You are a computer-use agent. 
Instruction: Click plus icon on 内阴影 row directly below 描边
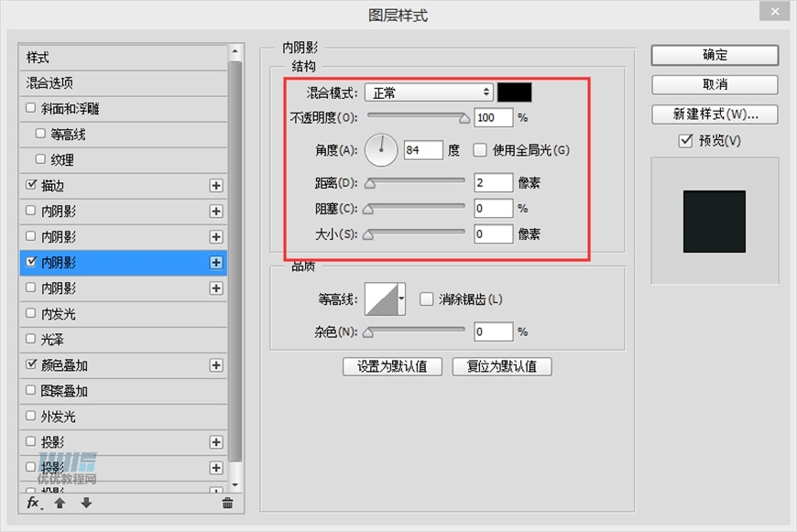point(216,212)
